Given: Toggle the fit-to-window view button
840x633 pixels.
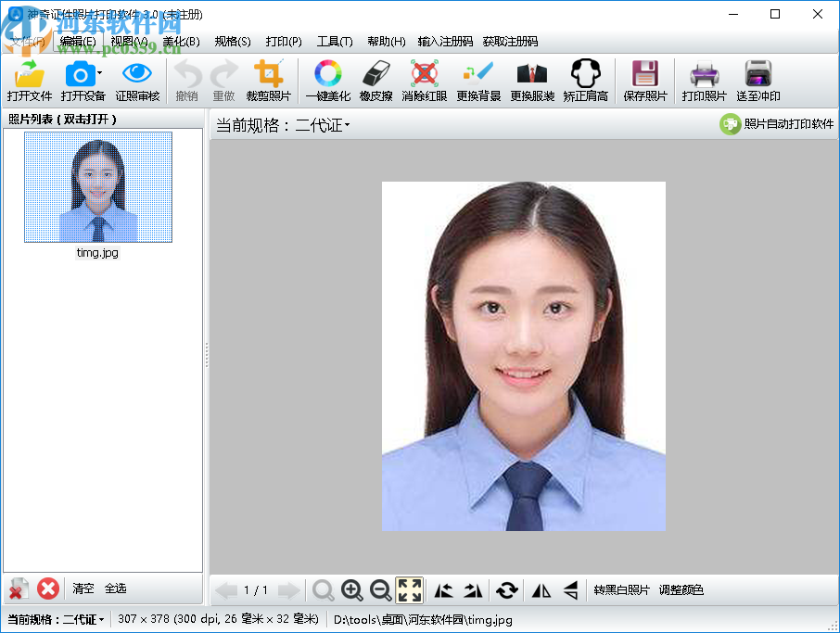Looking at the screenshot, I should 409,590.
